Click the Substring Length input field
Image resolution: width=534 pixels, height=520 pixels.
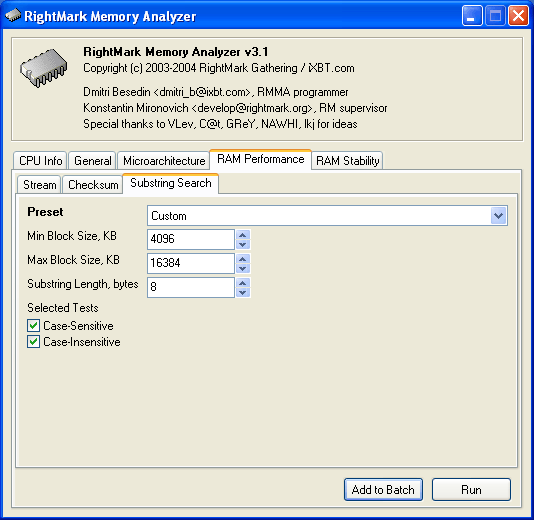191,287
